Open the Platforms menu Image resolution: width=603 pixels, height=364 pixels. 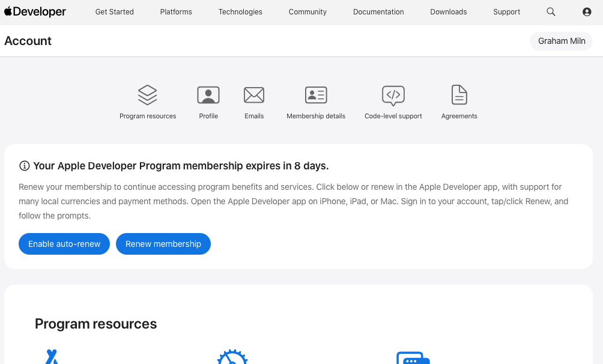(176, 12)
